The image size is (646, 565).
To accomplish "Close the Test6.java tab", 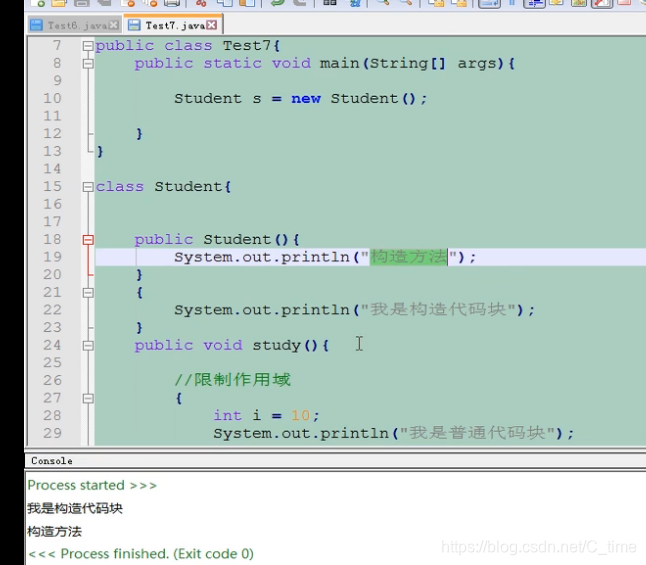I will 114,26.
